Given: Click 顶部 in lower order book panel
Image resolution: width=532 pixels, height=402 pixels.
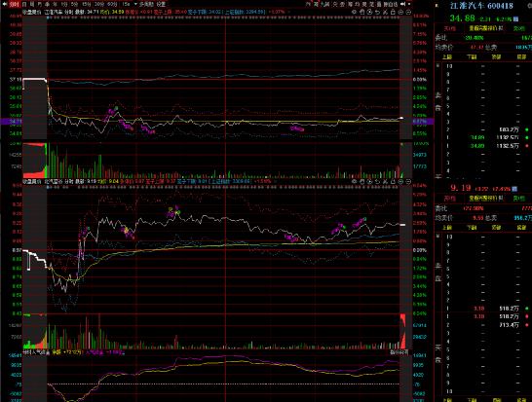Looking at the screenshot, I should (x=496, y=228).
